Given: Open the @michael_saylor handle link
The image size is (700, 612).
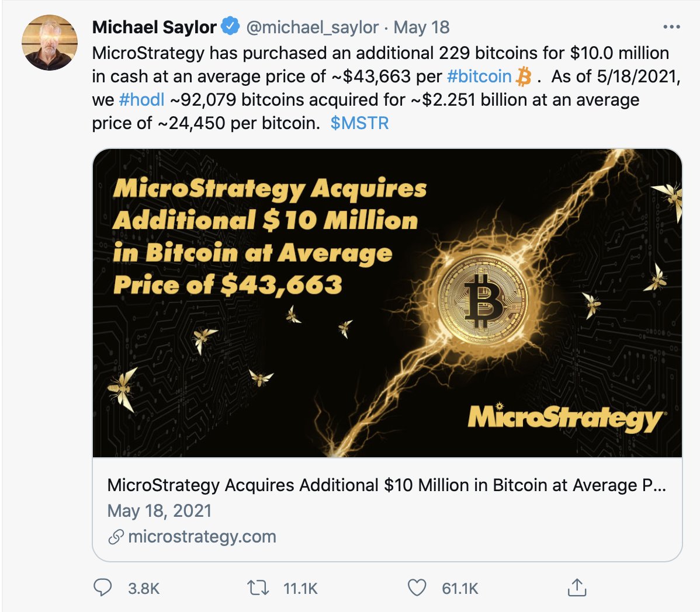Looking at the screenshot, I should 312,27.
